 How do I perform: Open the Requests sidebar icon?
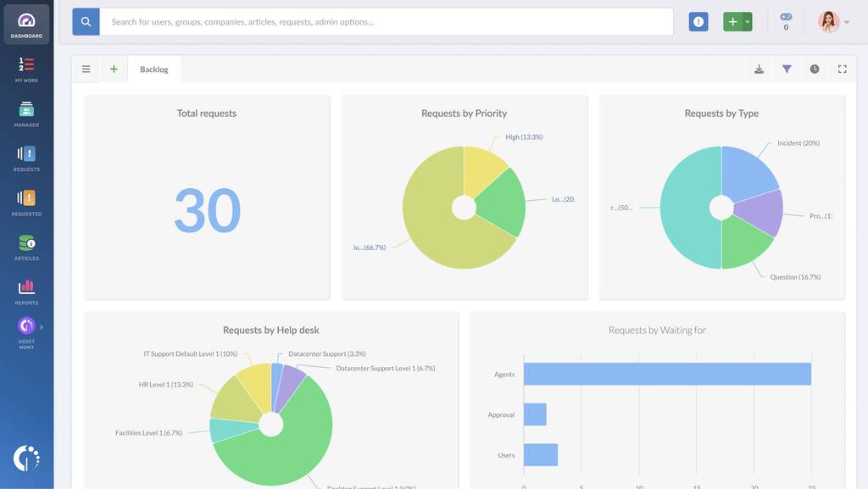pyautogui.click(x=26, y=158)
